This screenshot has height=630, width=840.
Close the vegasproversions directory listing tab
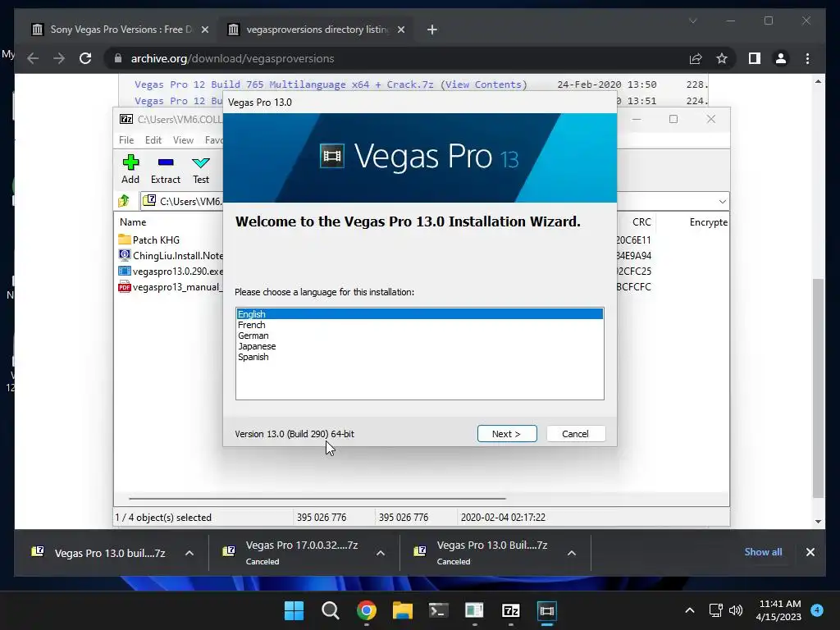400,30
